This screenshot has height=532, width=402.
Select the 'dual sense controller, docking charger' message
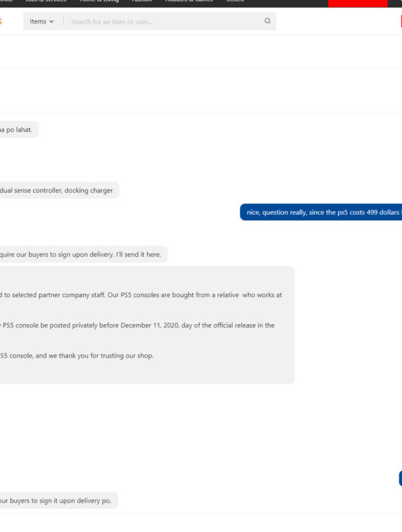[x=59, y=190]
